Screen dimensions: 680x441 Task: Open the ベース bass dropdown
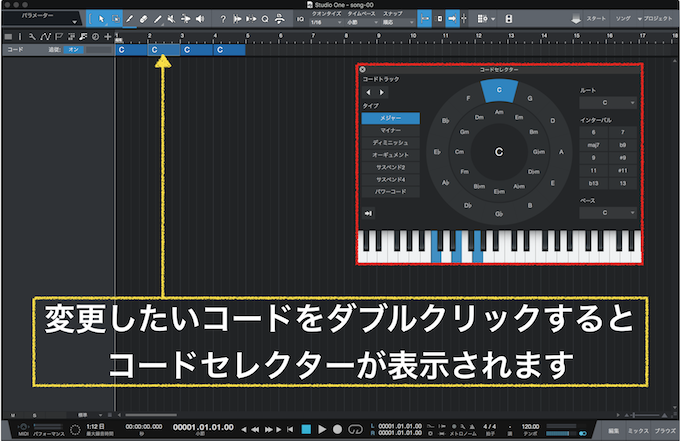click(608, 213)
